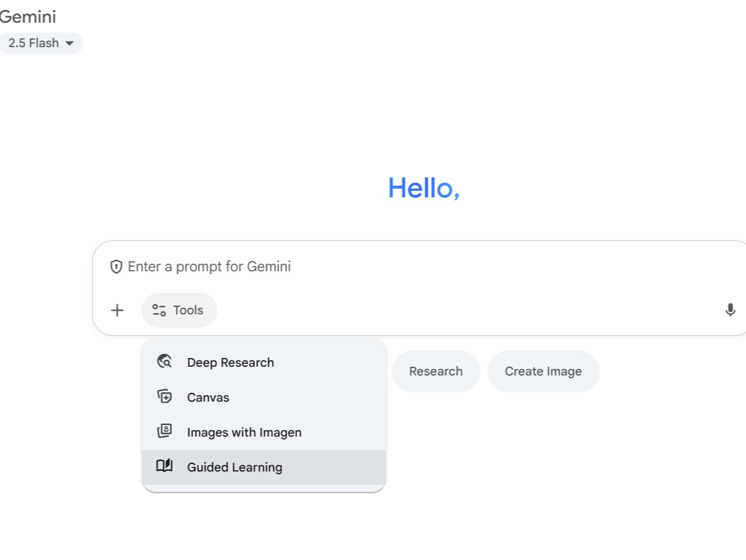Click the Gemini wordmark

28,16
